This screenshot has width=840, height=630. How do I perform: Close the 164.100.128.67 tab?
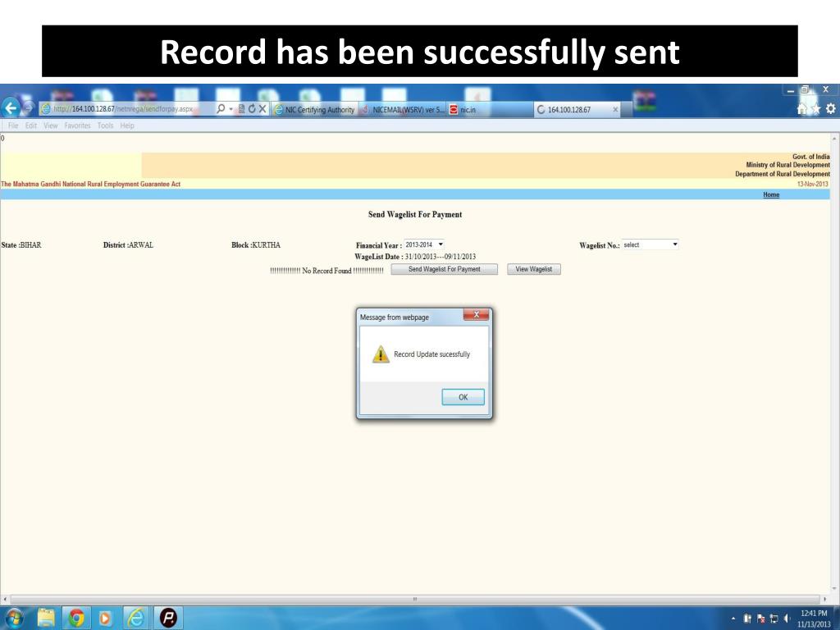click(x=615, y=109)
